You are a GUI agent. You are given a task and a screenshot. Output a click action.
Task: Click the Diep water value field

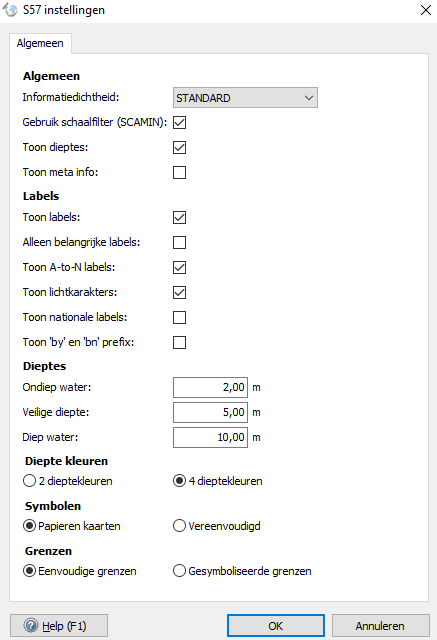click(211, 437)
